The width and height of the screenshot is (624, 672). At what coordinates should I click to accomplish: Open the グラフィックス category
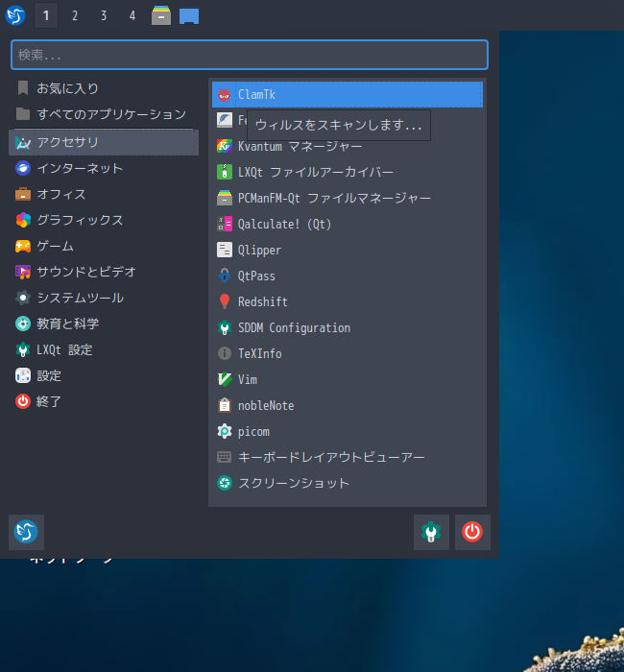click(103, 220)
